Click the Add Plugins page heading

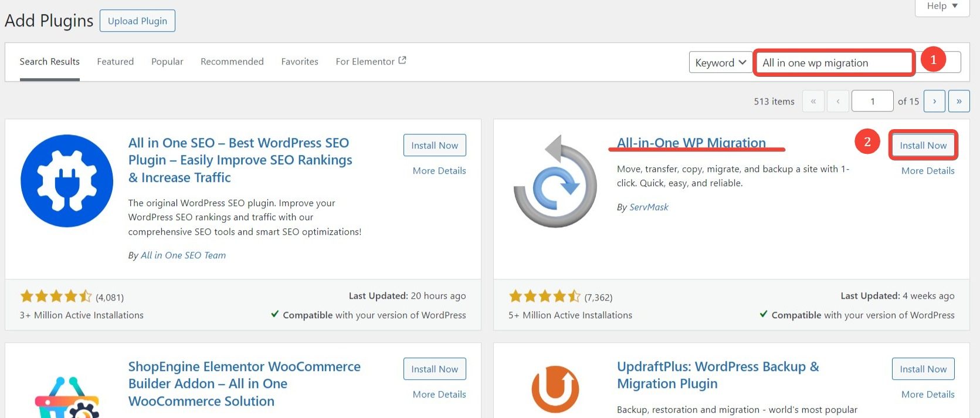pos(49,21)
